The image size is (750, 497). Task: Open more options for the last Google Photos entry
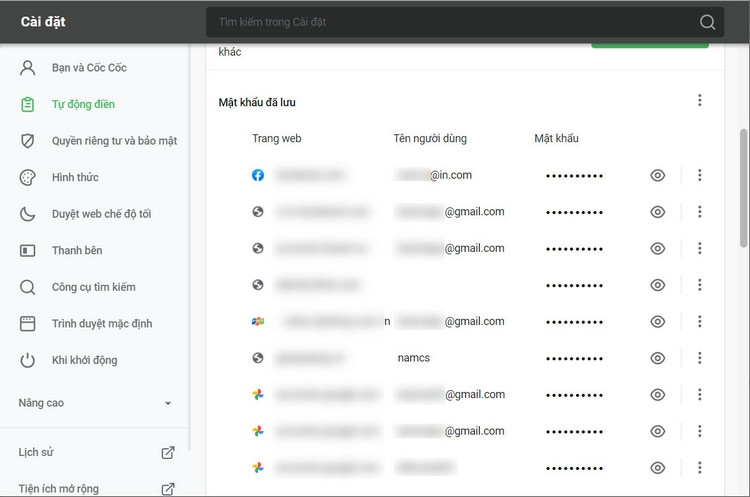[x=699, y=467]
